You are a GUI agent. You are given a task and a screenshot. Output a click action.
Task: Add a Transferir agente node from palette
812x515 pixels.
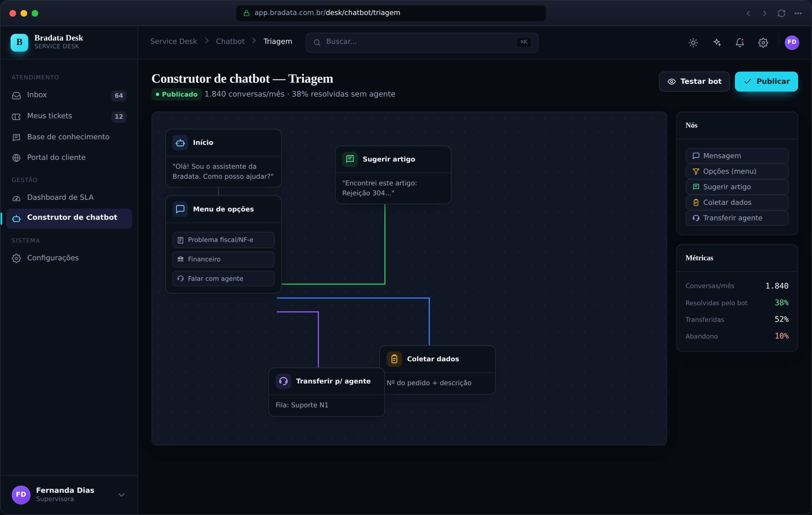737,218
